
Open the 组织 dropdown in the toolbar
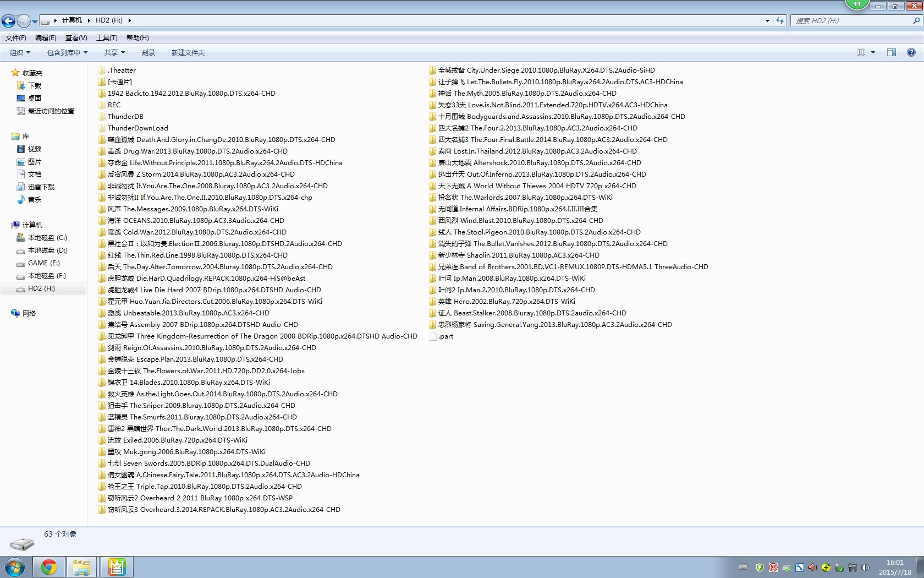pyautogui.click(x=20, y=53)
